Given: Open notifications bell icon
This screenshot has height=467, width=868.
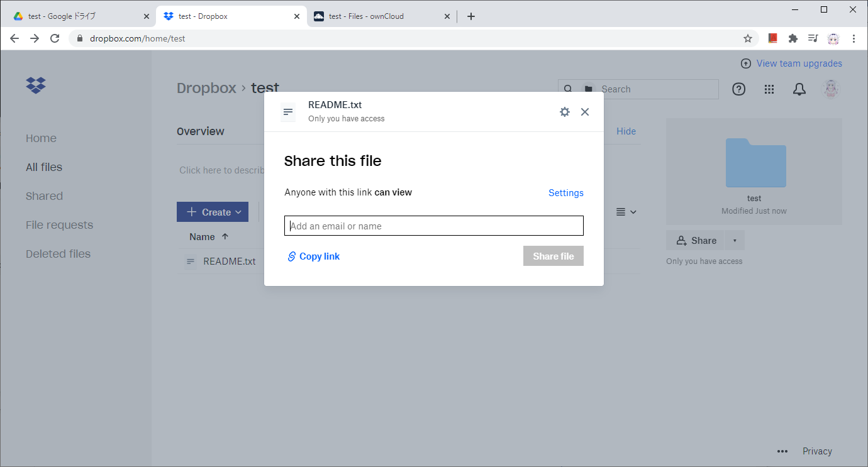Looking at the screenshot, I should tap(799, 89).
